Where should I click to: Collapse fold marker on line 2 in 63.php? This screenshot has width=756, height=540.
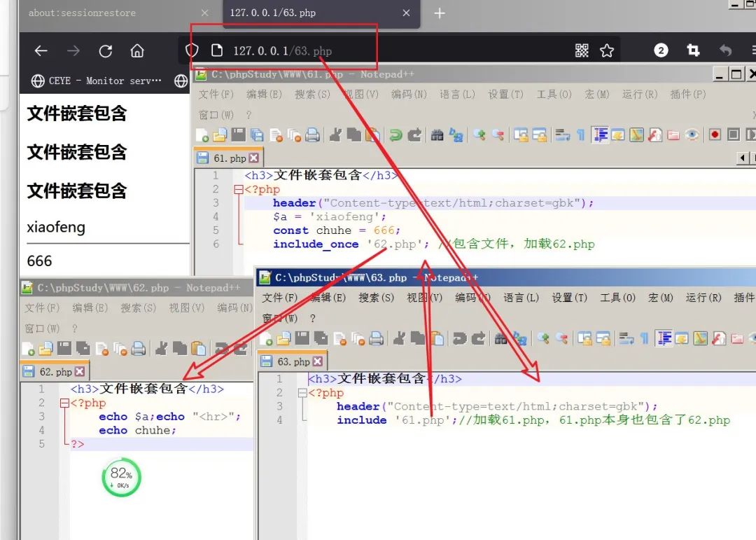pos(302,394)
